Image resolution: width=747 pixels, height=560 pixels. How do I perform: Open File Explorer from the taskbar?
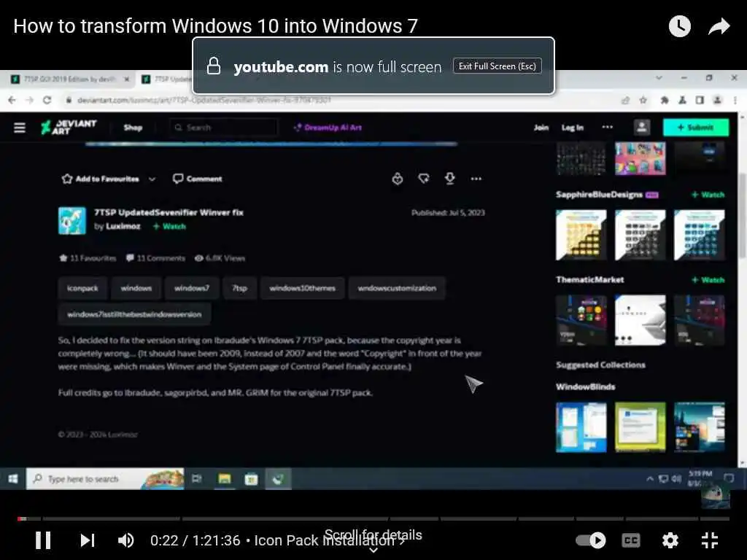(x=225, y=478)
